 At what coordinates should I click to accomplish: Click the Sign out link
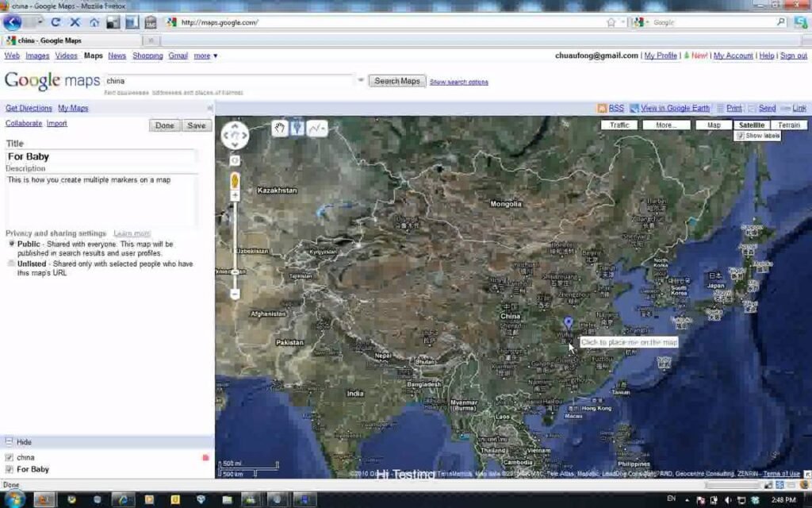tap(793, 56)
